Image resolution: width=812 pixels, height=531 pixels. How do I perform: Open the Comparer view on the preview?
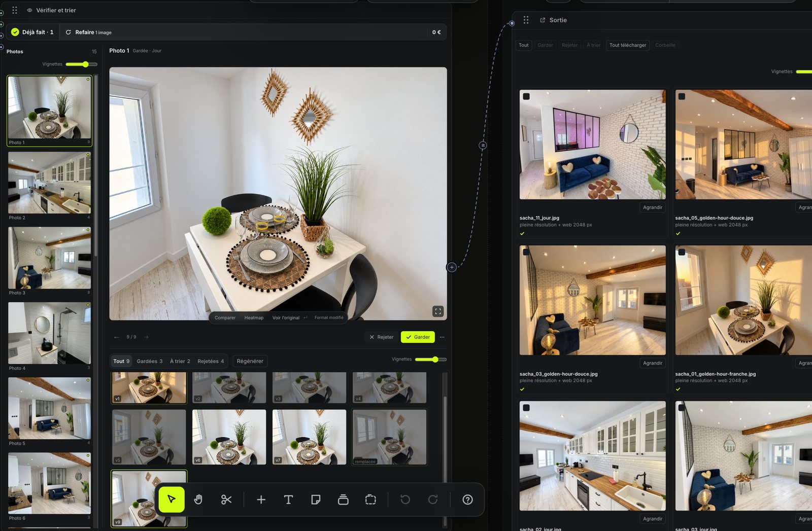pos(225,318)
